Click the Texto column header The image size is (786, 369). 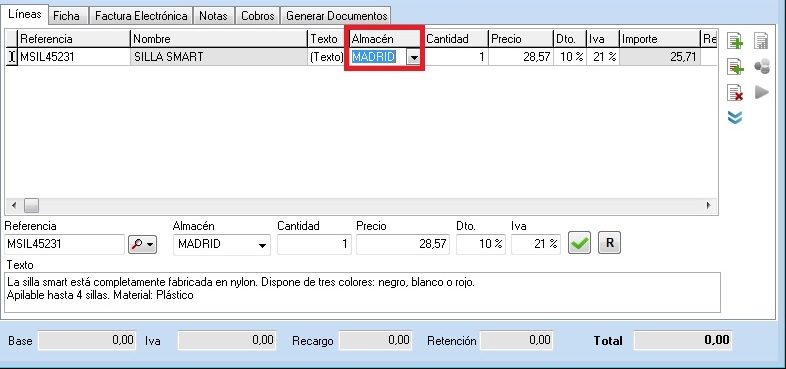coord(327,39)
